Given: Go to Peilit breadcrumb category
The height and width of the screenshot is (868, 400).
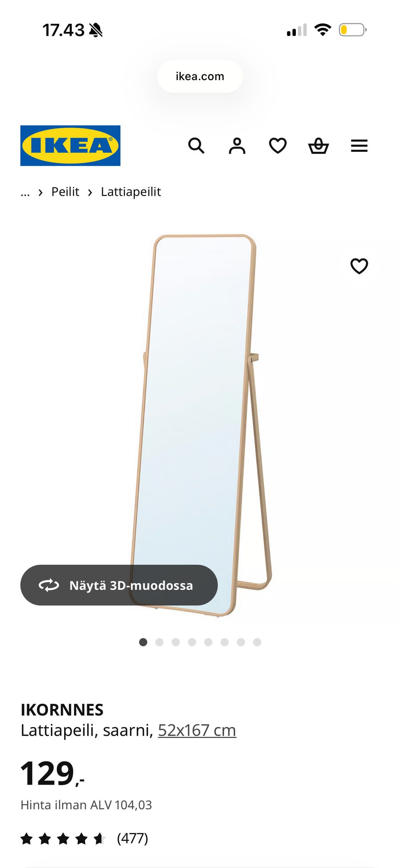Looking at the screenshot, I should click(65, 191).
